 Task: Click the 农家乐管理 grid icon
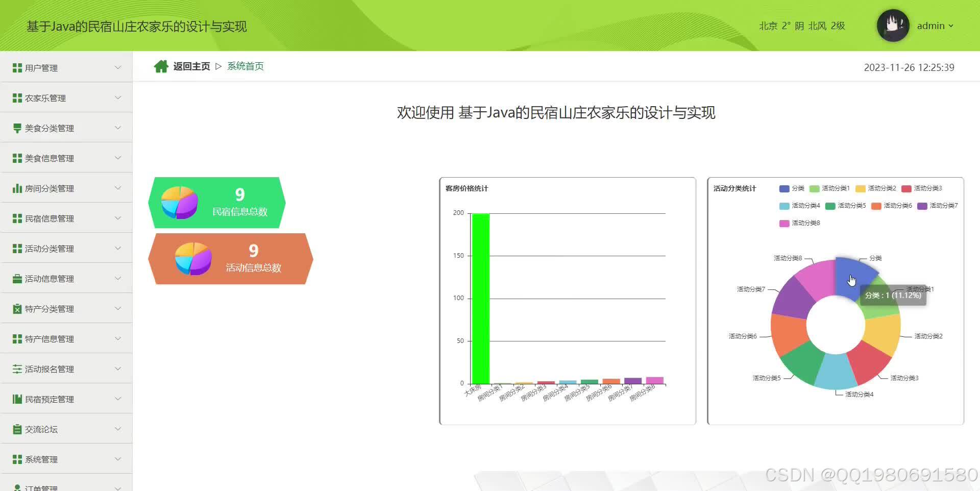click(17, 98)
